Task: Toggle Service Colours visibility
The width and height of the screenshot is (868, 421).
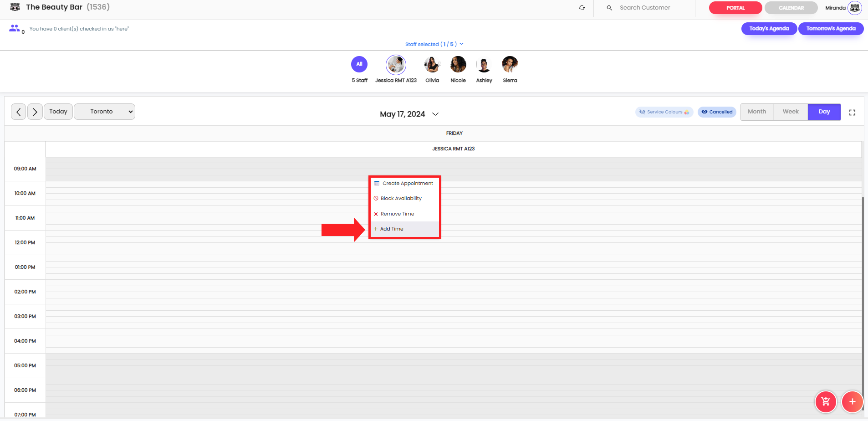Action: click(x=664, y=112)
